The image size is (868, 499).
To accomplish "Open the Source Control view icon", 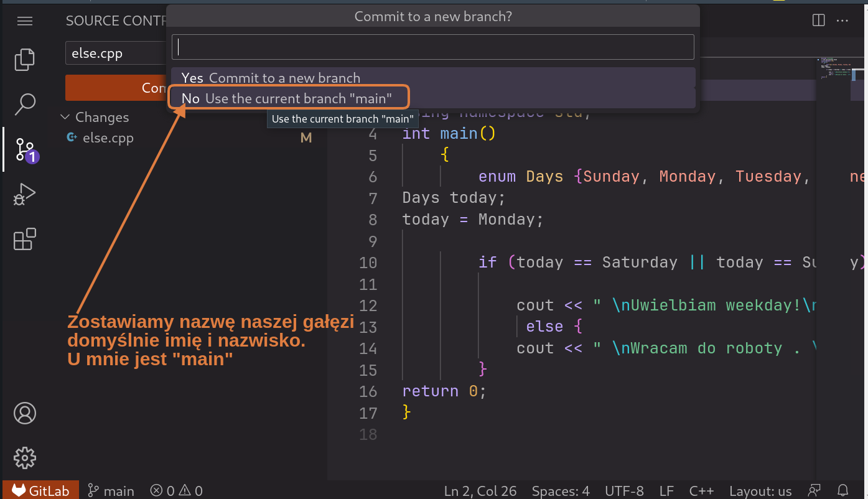I will click(x=26, y=150).
